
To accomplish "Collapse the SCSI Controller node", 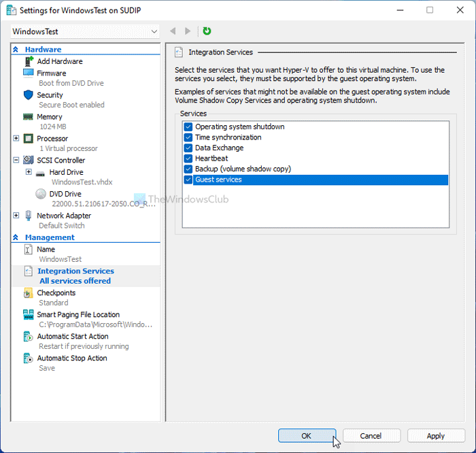I will tap(16, 160).
